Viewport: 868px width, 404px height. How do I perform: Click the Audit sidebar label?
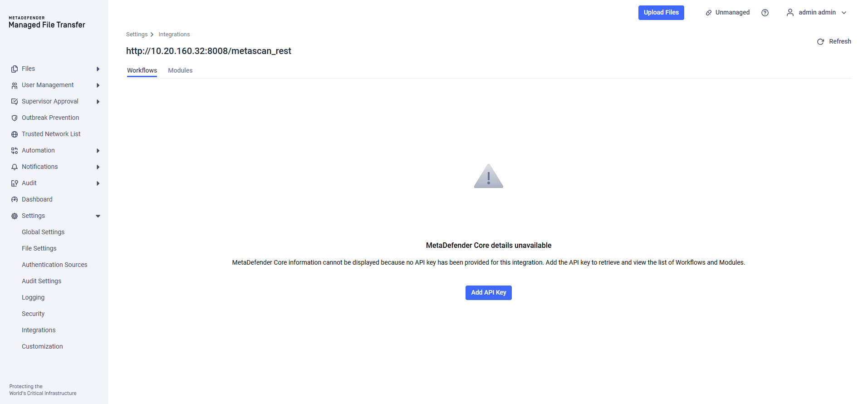click(x=29, y=183)
